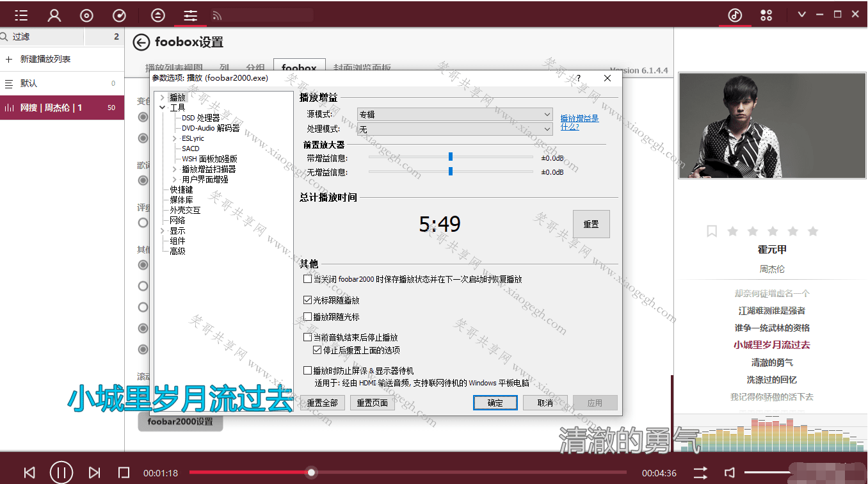Confirm with the 确定 button
Screen dimensions: 868x484
pos(495,403)
